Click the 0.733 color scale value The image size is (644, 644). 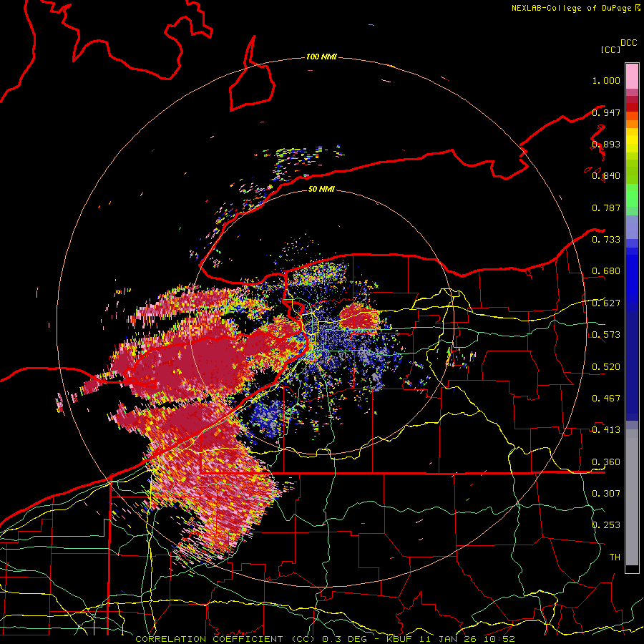[x=606, y=240]
